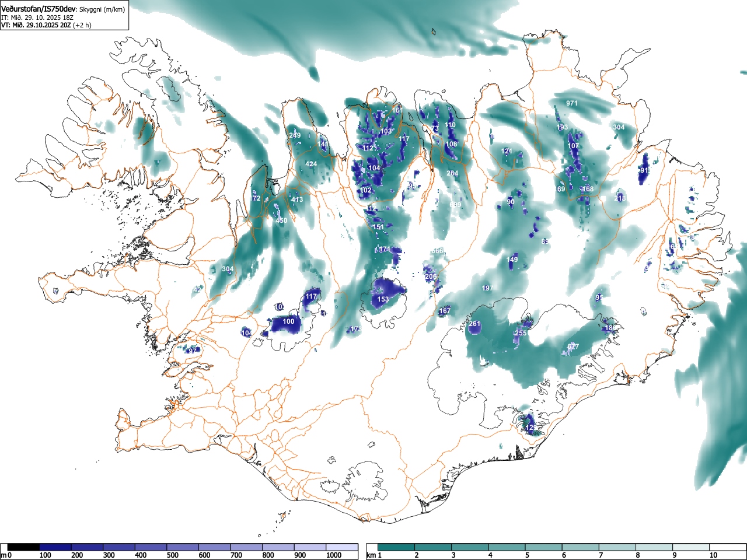Screen dimensions: 747x560
Task: Click the 129 visibility value on map
Action: point(530,428)
